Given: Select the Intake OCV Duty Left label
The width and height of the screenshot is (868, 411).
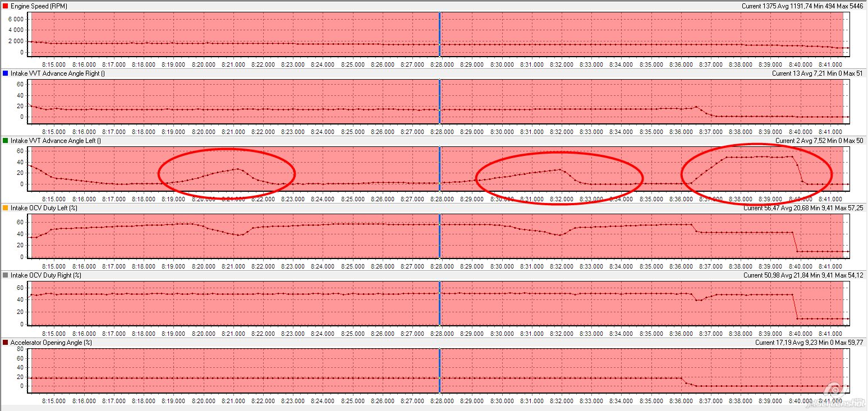Looking at the screenshot, I should (x=44, y=208).
